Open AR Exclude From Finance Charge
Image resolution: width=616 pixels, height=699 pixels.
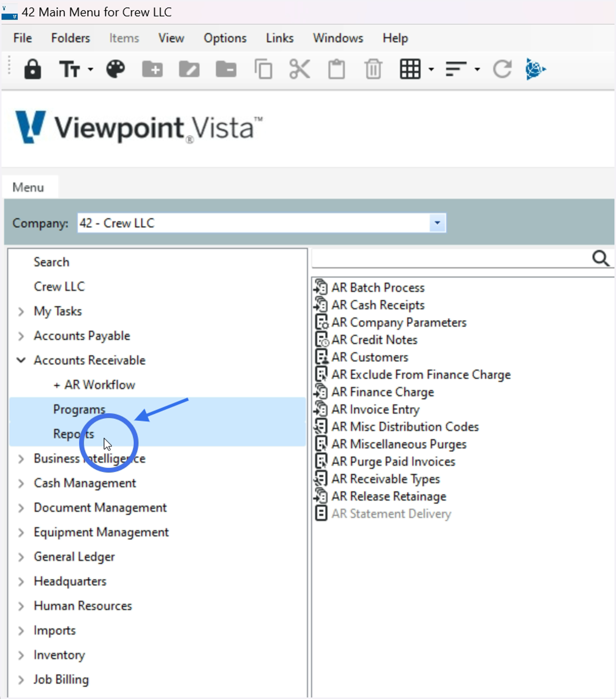click(421, 375)
